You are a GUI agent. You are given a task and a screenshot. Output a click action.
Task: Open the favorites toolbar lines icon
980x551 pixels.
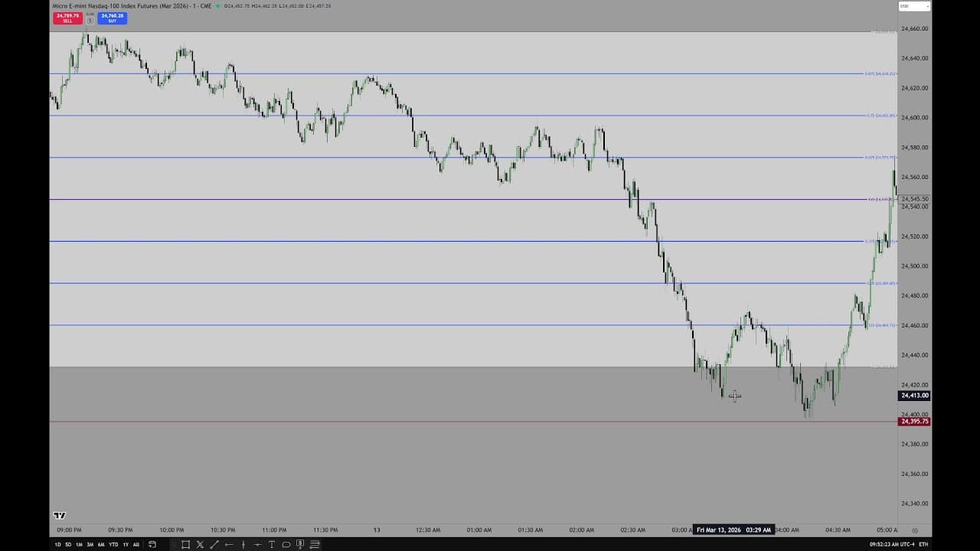(x=315, y=545)
